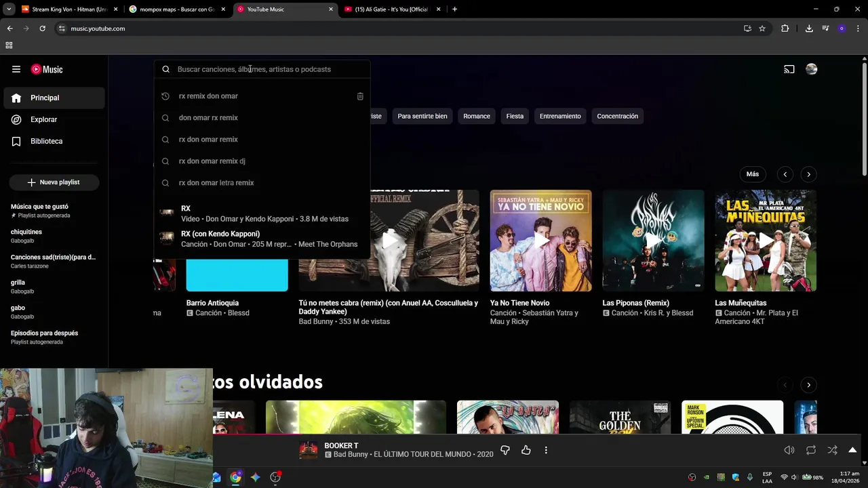Close the YouTube Music tab
Viewport: 868px width, 488px height.
[x=331, y=9]
